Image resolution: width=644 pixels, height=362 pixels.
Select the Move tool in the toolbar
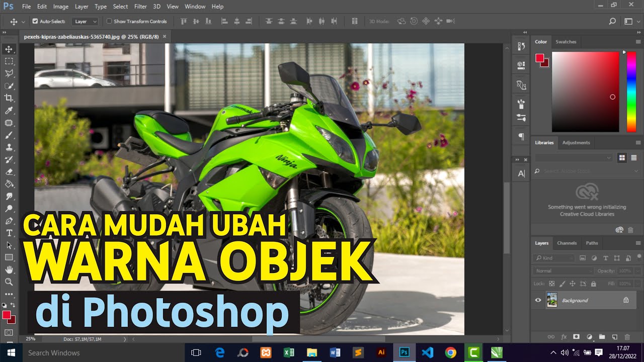[x=9, y=49]
